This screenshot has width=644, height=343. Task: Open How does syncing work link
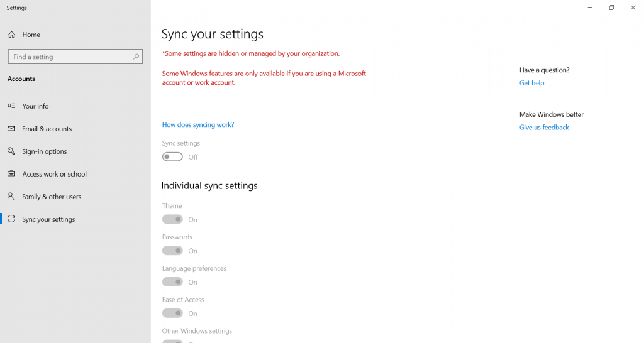tap(198, 125)
